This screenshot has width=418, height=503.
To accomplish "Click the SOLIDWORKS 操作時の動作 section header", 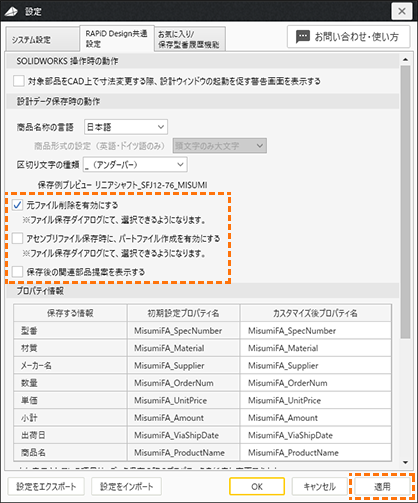I will pos(202,61).
